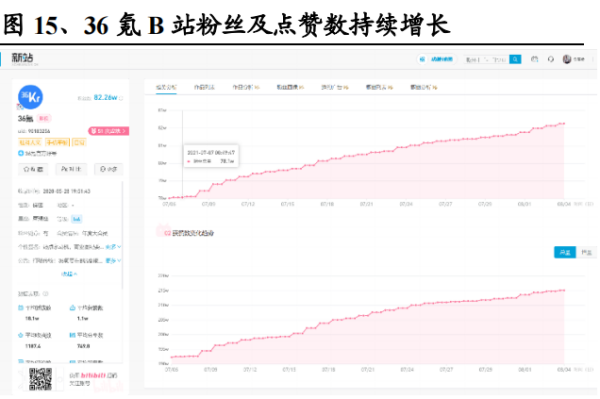Click the icon above the 749.8 value
Screen dimensions: 600x399
(x=72, y=335)
